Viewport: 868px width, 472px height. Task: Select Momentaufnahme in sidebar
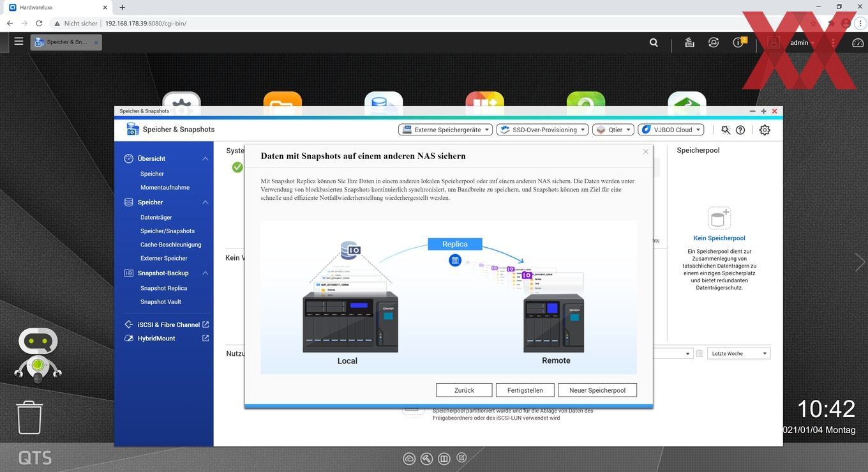coord(165,187)
